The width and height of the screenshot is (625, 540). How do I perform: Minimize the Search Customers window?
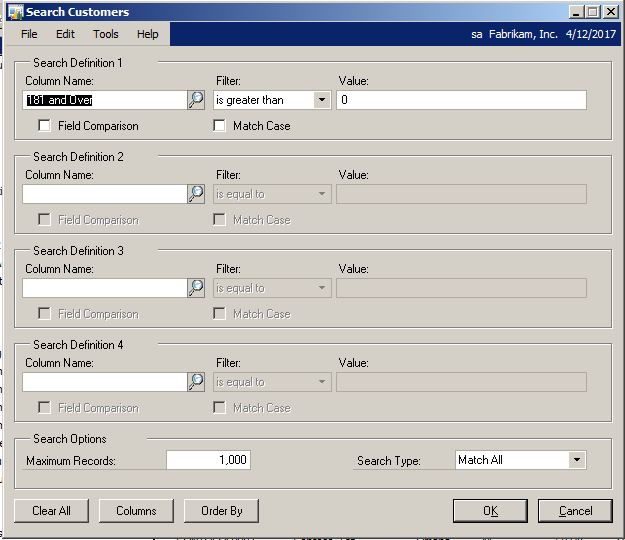click(576, 12)
